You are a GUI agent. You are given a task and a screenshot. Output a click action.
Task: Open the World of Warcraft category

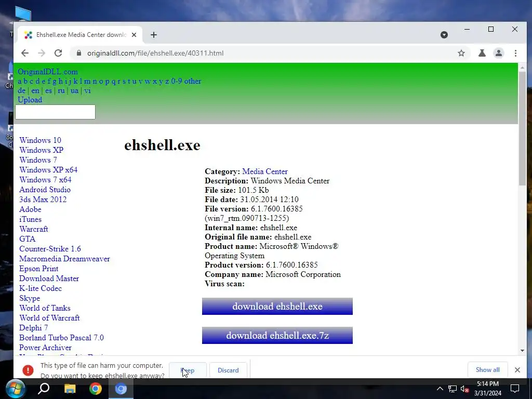pos(49,318)
